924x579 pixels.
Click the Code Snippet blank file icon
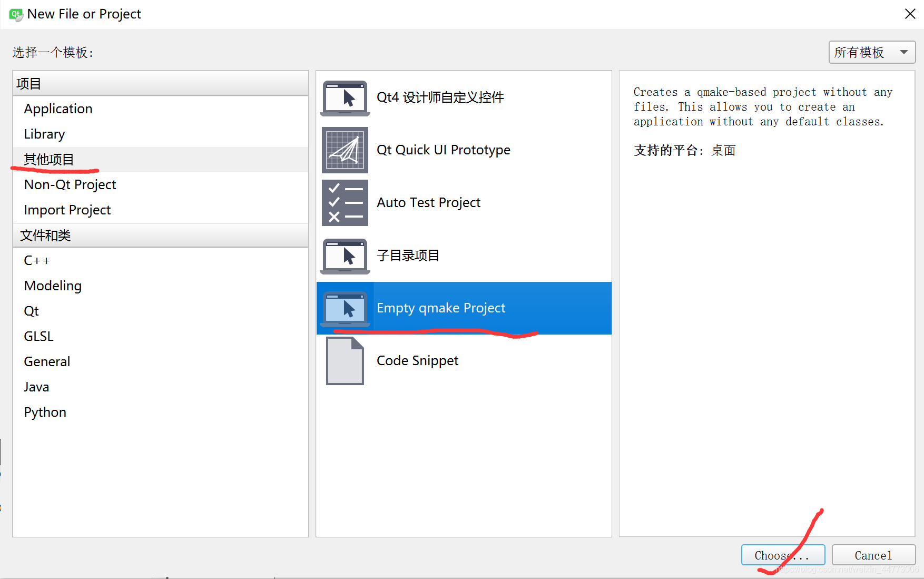pyautogui.click(x=345, y=361)
